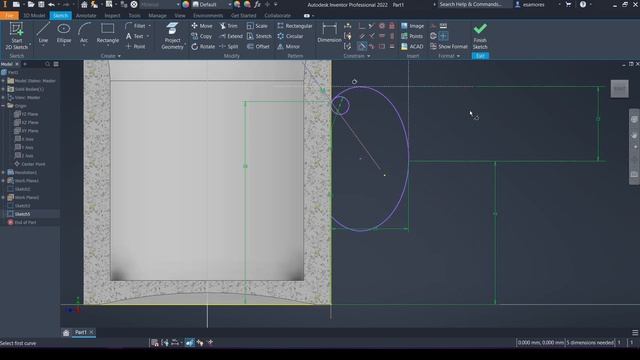This screenshot has height=360, width=640.
Task: Click the Search Help & Commands field
Action: click(x=473, y=4)
